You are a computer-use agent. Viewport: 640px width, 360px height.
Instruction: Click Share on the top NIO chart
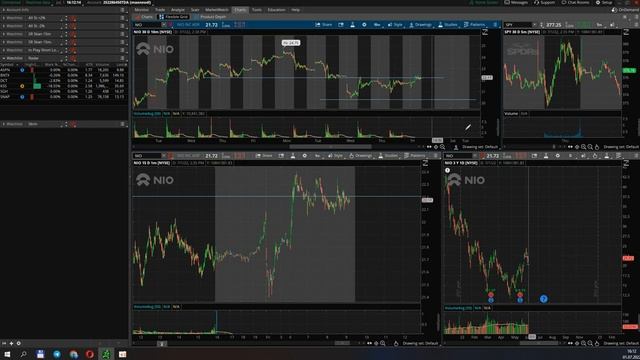pyautogui.click(x=324, y=25)
